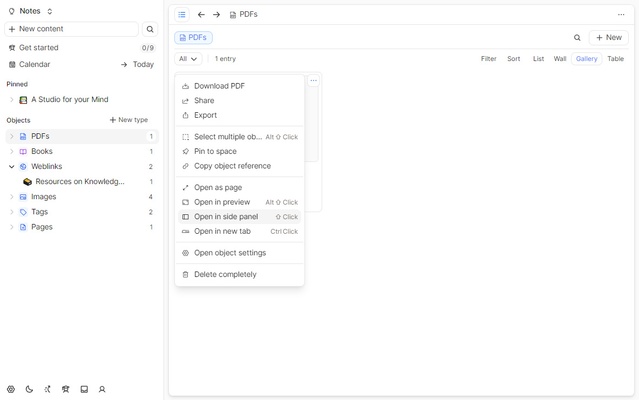Click + New type in Objects
Image resolution: width=639 pixels, height=400 pixels.
point(129,120)
